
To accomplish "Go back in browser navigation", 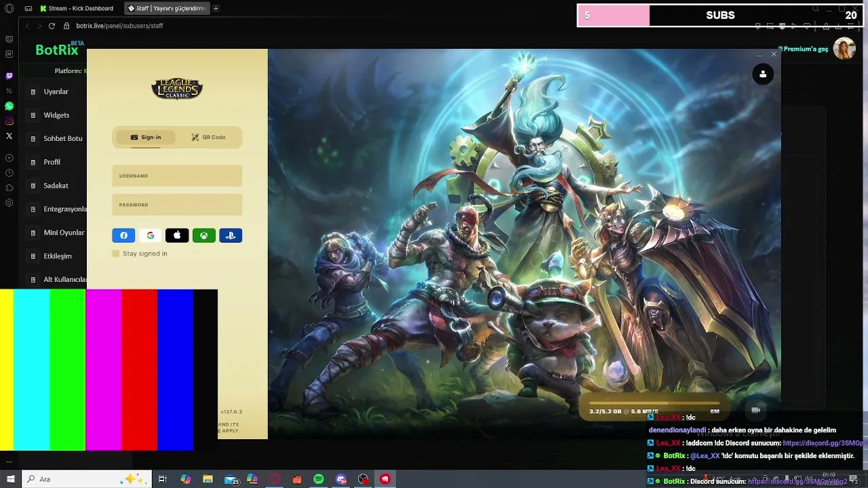I will tap(27, 26).
